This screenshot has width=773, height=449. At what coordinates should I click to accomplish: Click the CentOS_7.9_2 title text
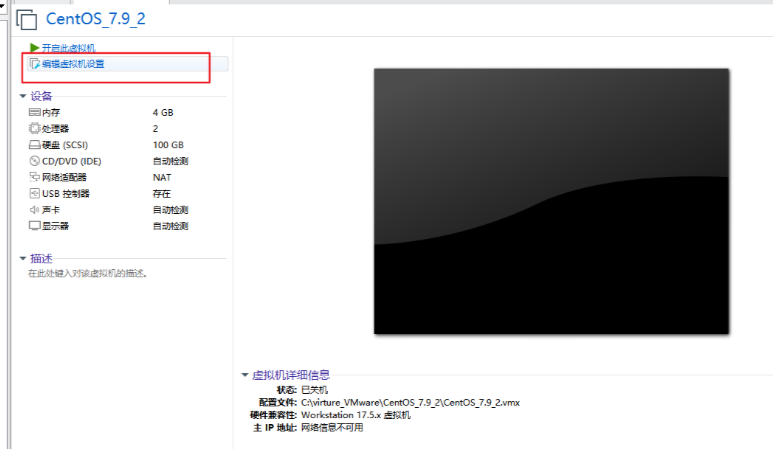click(x=96, y=19)
